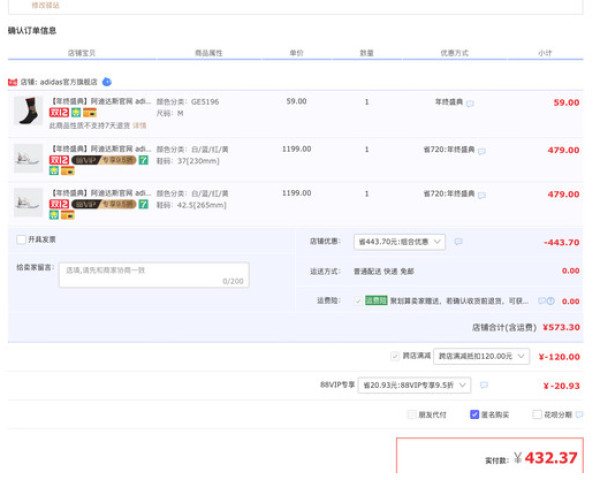
Task: Click the 普通配送 快递 免邮 shipping text
Action: (384, 271)
